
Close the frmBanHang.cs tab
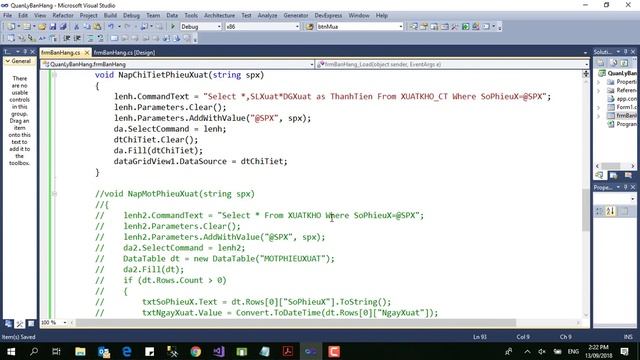pos(87,53)
